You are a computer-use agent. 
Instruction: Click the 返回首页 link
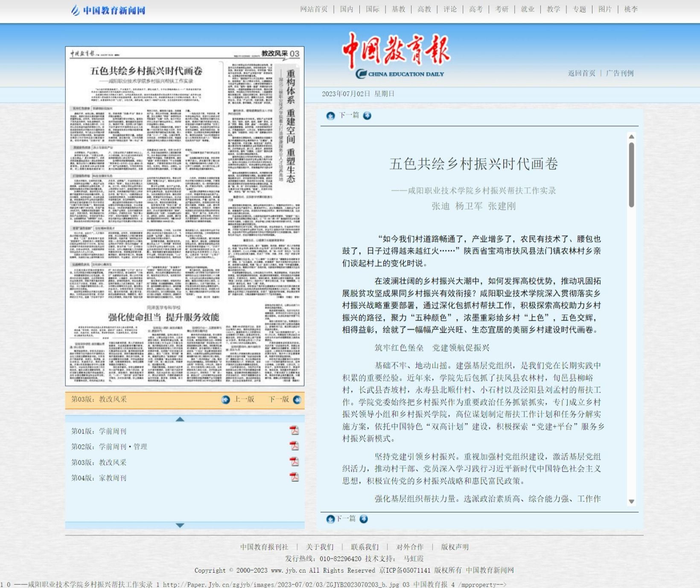(581, 73)
